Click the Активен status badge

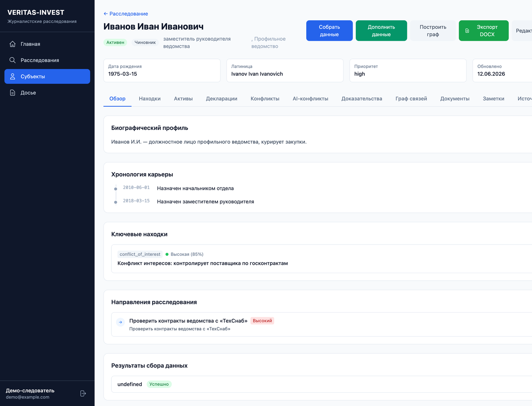115,42
